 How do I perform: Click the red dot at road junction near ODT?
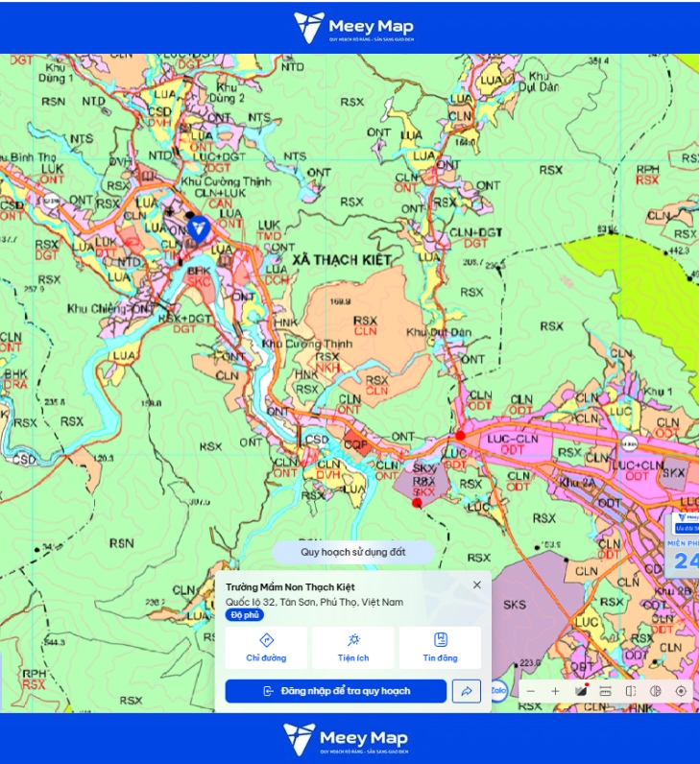pyautogui.click(x=460, y=436)
